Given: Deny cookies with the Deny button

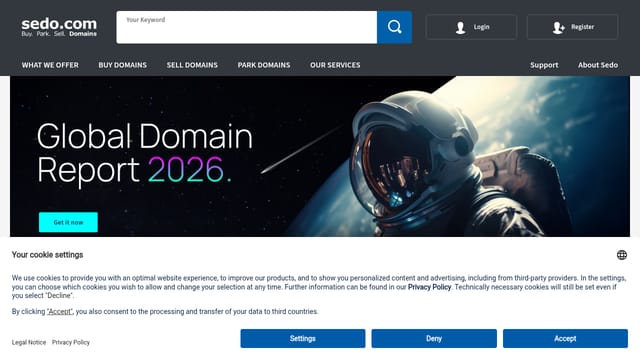Looking at the screenshot, I should point(434,338).
